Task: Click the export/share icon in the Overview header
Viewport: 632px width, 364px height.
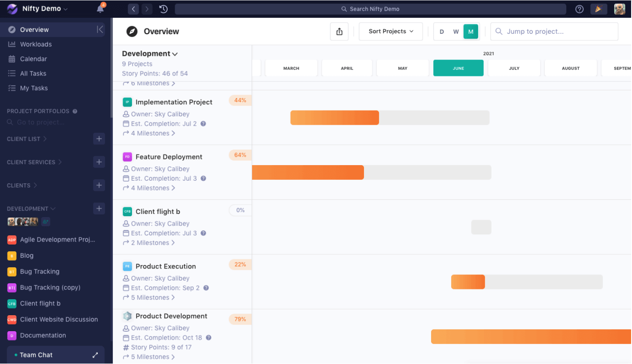Action: 340,31
